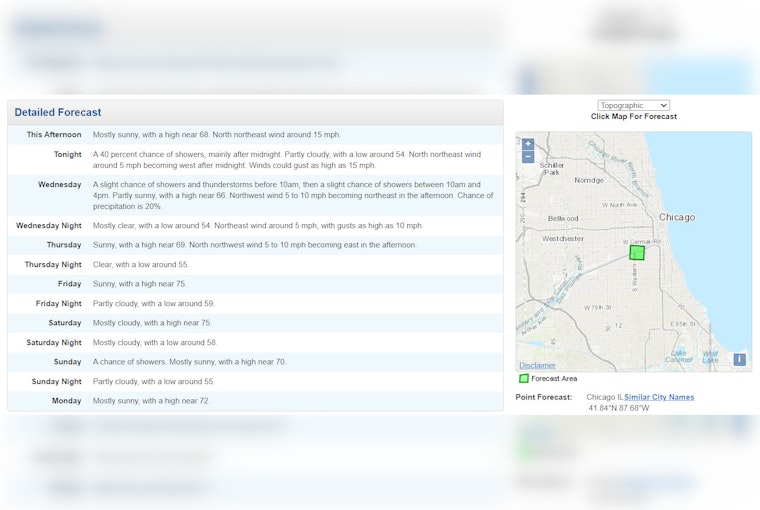Click 'Partly cloudy, with a low around 59.' text
Image resolution: width=760 pixels, height=510 pixels.
tap(154, 303)
